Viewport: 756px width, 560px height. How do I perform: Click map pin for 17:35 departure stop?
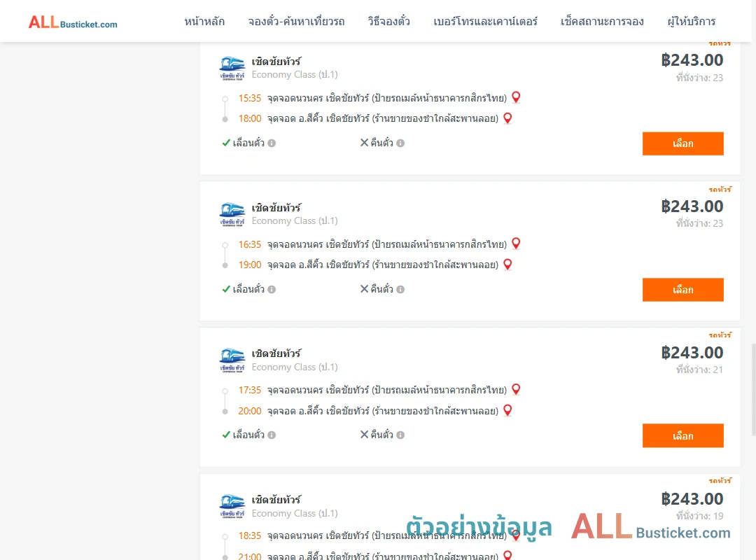coord(516,389)
